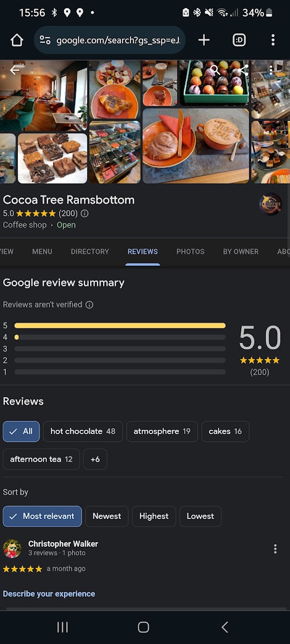Open Chrome's three-dot overflow menu
The width and height of the screenshot is (290, 644).
coord(273,40)
